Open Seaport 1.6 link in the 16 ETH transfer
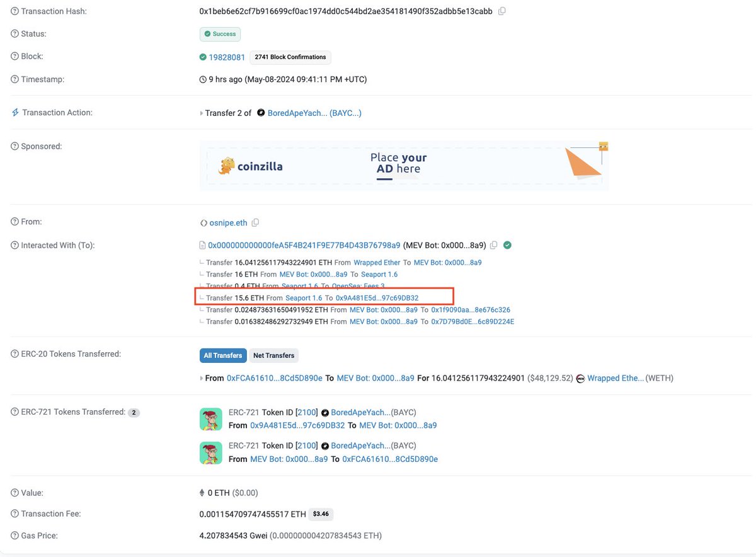756x557 pixels. [380, 274]
